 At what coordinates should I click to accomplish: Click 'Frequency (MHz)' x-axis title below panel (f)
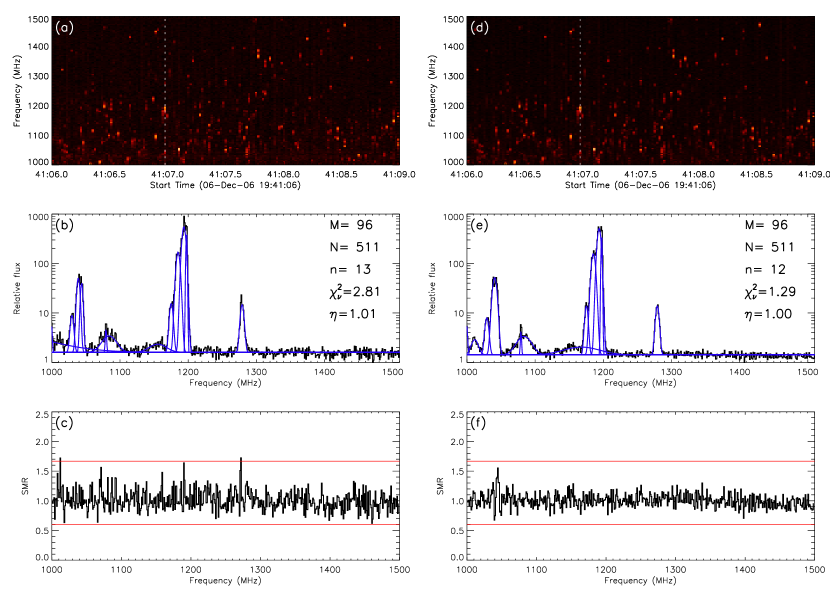point(640,580)
